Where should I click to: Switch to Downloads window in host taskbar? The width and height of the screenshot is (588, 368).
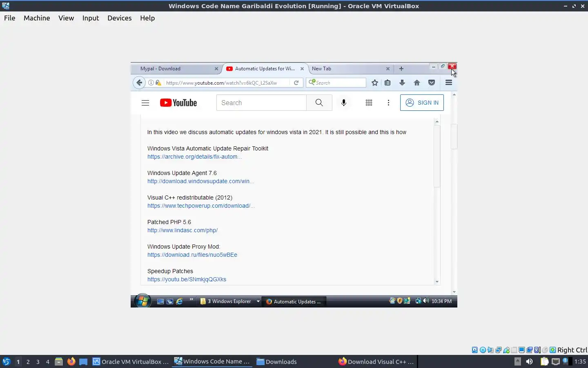[x=277, y=361]
